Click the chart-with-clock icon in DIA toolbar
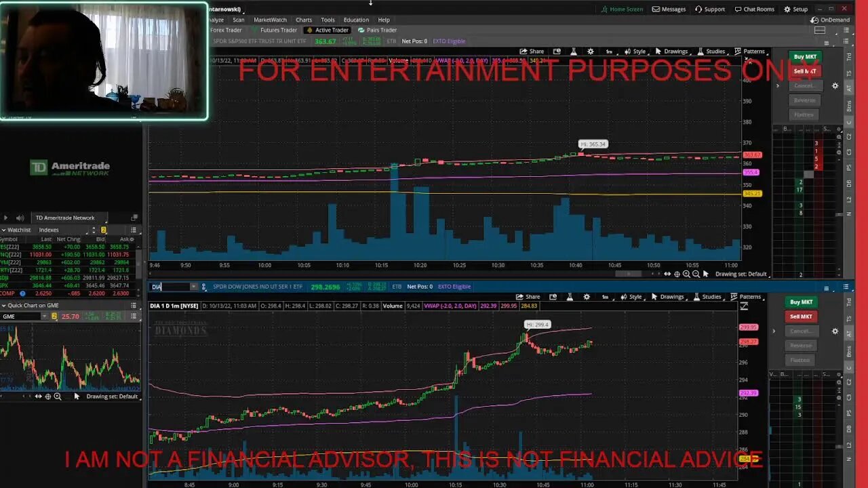Image resolution: width=868 pixels, height=488 pixels. click(553, 297)
